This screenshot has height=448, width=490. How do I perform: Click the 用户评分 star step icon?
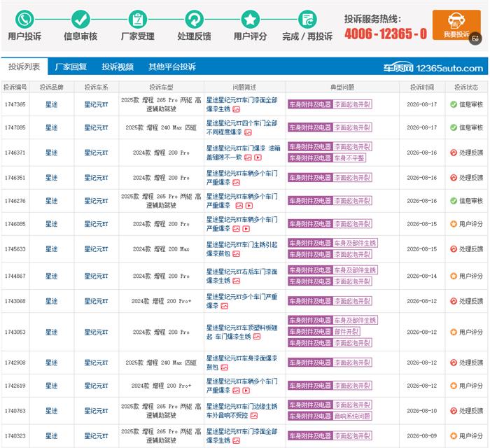(251, 20)
